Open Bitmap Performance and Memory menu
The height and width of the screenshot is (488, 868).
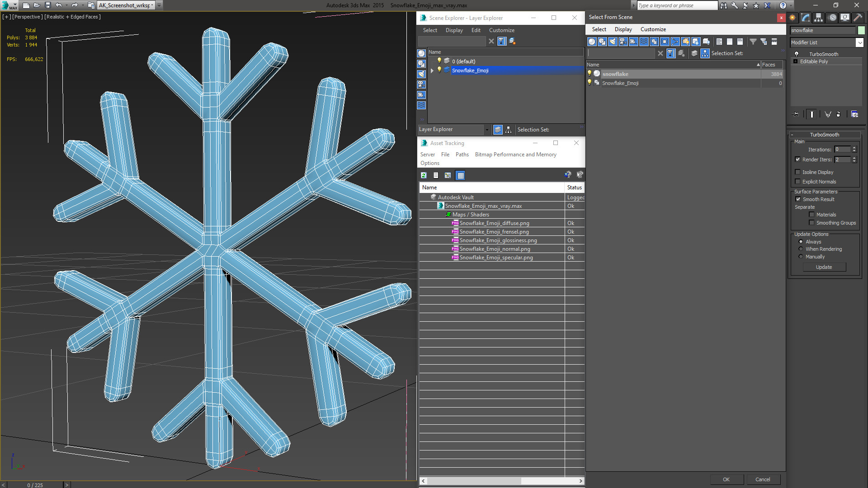515,155
